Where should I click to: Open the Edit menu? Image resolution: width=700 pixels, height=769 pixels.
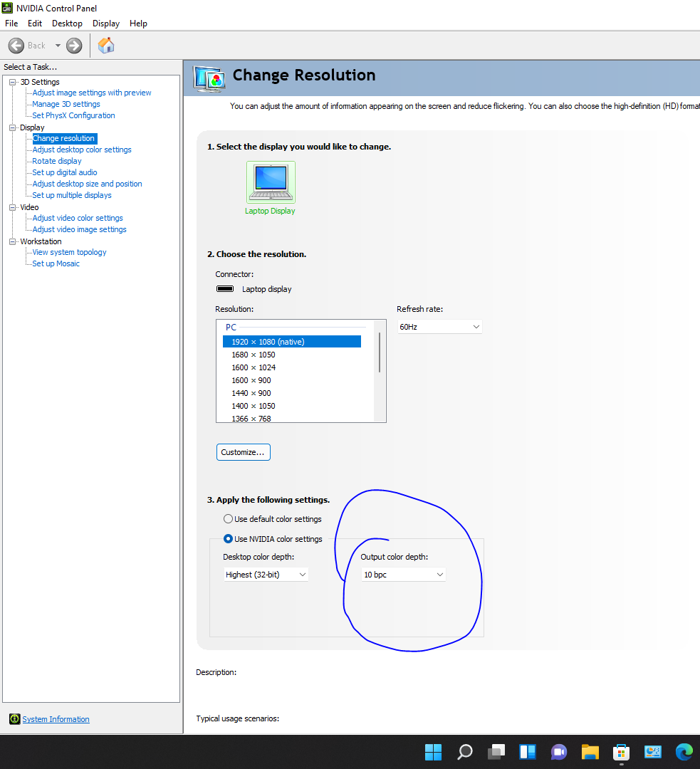click(x=35, y=23)
